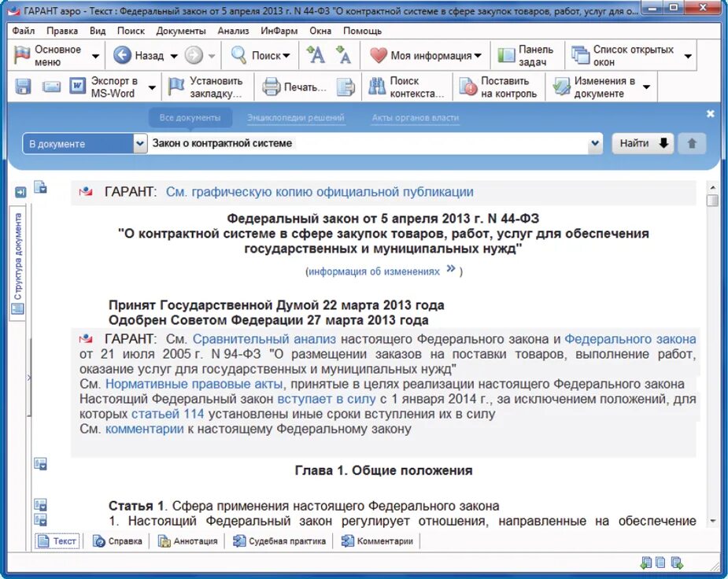This screenshot has height=579, width=728.
Task: Switch to the Комментарии bottom tab
Action: (x=377, y=541)
